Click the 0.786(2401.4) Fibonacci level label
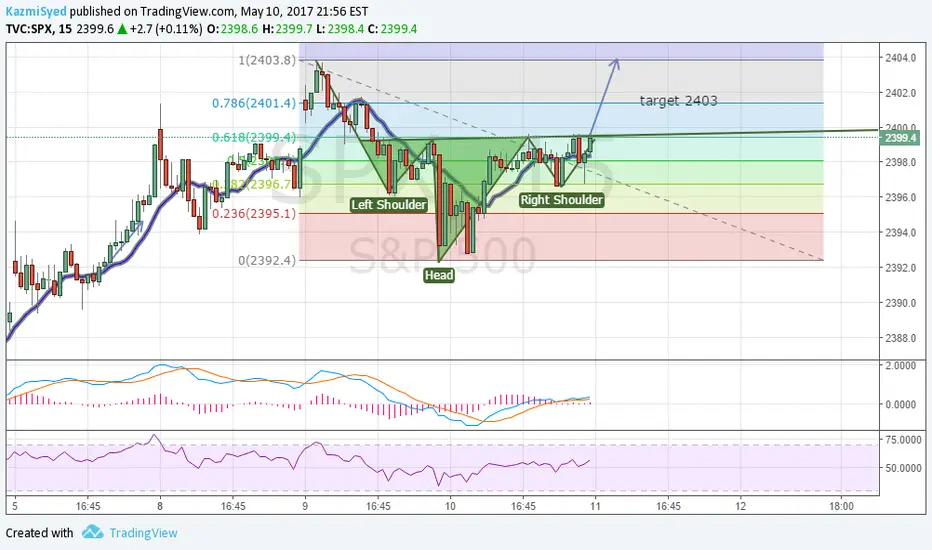This screenshot has width=932, height=550. 254,103
